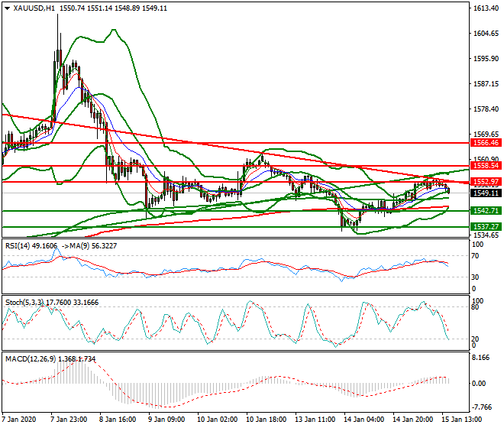504x428 pixels.
Task: Select the OHLC values '1550.74 1551.14 1548.89 1549.11'
Action: click(x=114, y=8)
